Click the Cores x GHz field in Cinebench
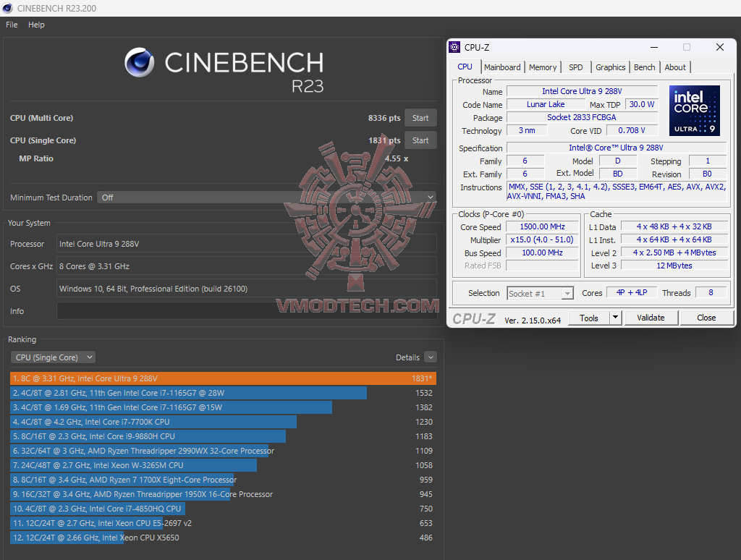This screenshot has height=560, width=741. [x=247, y=266]
